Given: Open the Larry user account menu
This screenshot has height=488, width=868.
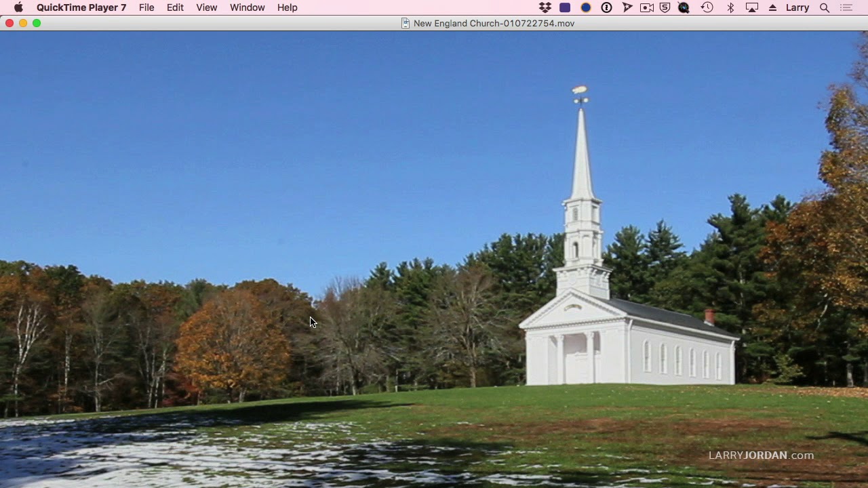Looking at the screenshot, I should click(x=797, y=7).
